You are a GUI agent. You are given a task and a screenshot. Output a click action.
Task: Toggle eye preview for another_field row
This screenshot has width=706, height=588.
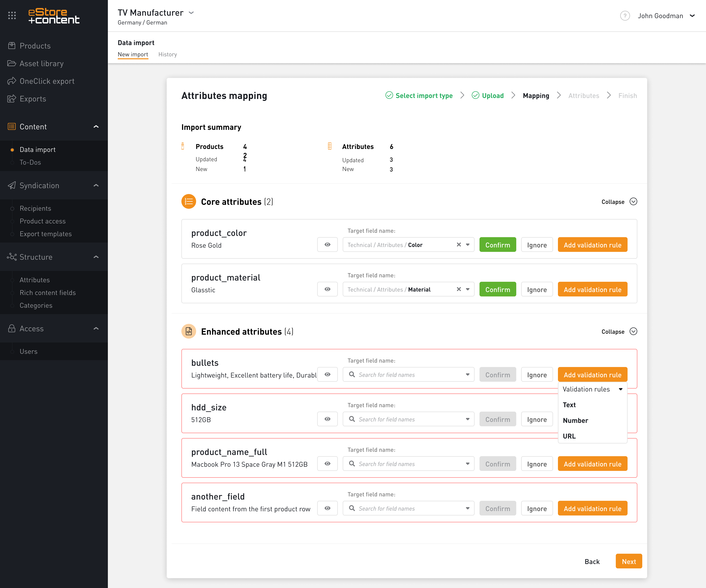click(x=327, y=508)
